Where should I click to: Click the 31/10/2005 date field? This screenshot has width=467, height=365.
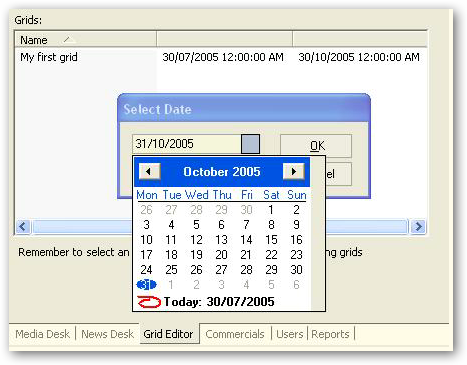[x=187, y=144]
